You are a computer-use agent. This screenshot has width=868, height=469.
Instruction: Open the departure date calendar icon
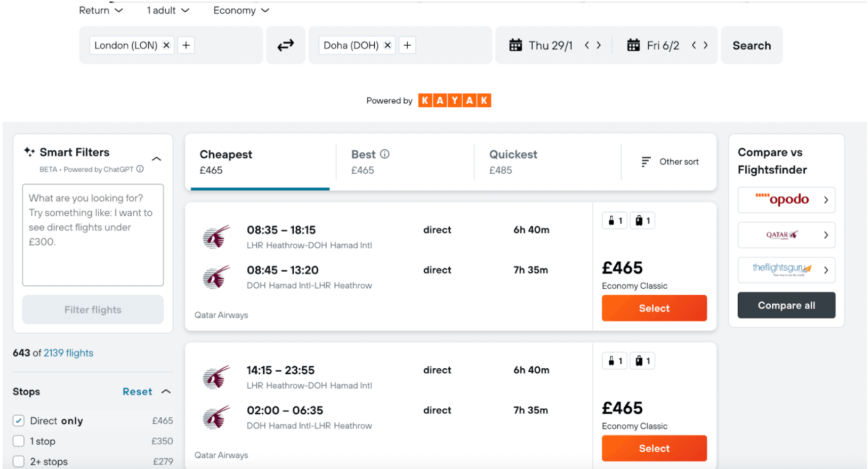tap(516, 46)
